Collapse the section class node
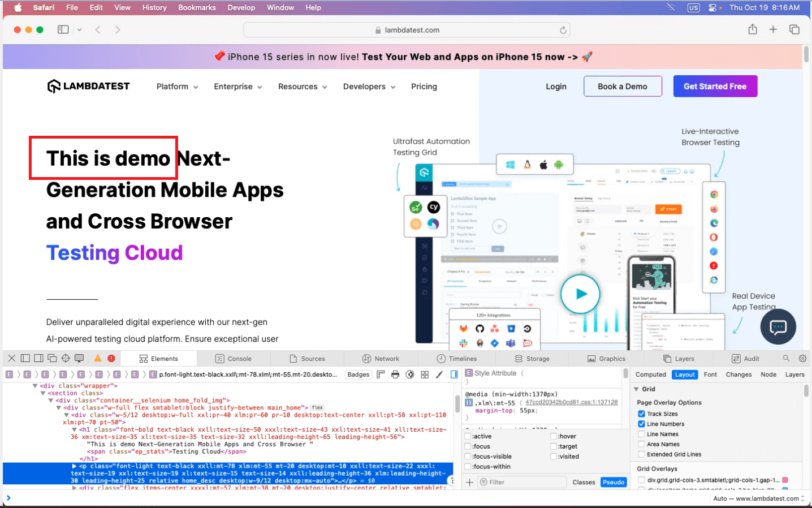 [42, 393]
